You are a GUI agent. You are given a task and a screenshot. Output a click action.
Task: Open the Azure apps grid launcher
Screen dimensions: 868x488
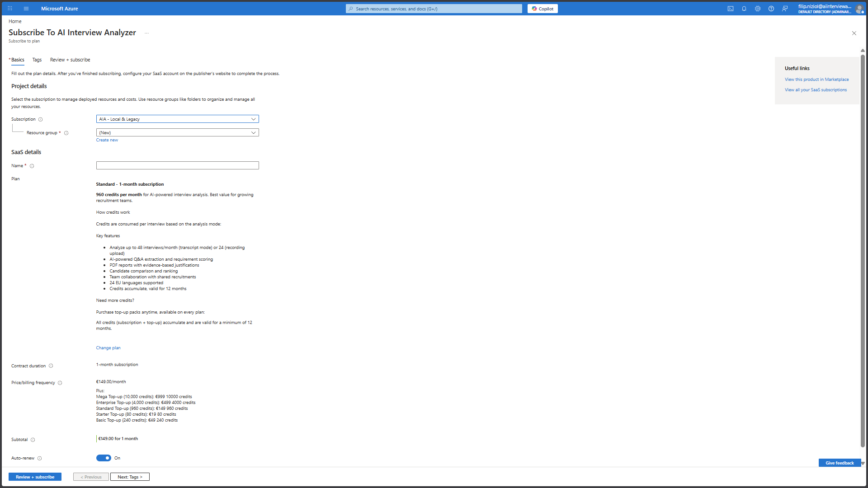coord(10,9)
